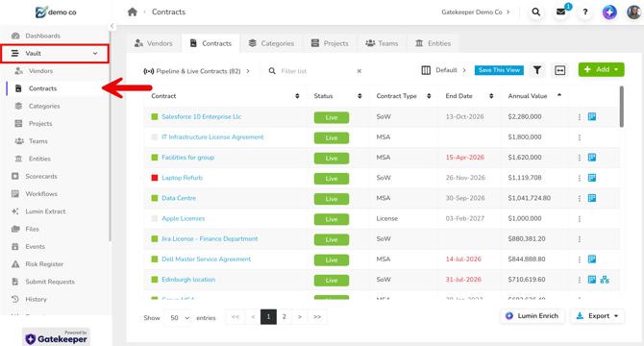Select Vendors under Vault in sidebar
The height and width of the screenshot is (346, 644).
(40, 71)
